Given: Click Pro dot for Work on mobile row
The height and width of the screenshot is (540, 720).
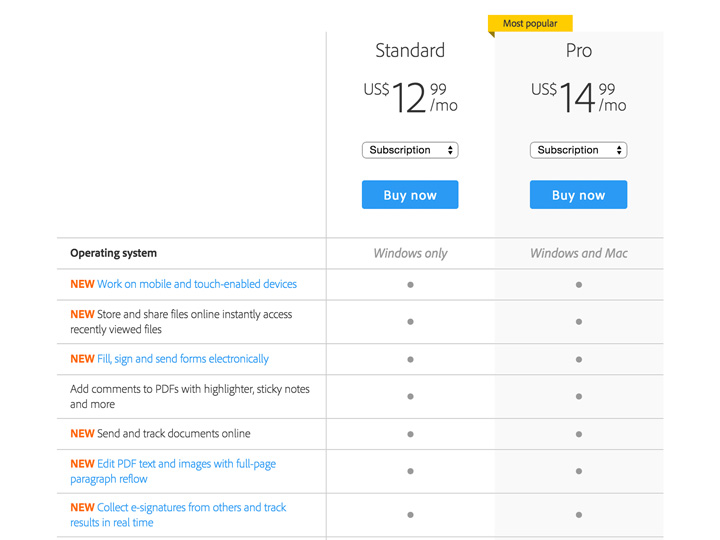Looking at the screenshot, I should coord(579,285).
